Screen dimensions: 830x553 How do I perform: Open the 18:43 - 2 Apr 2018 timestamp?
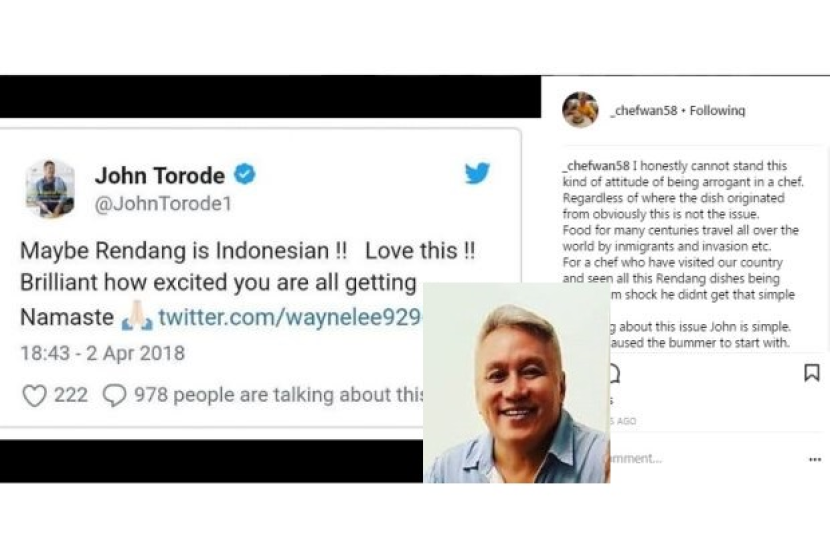coord(103,353)
